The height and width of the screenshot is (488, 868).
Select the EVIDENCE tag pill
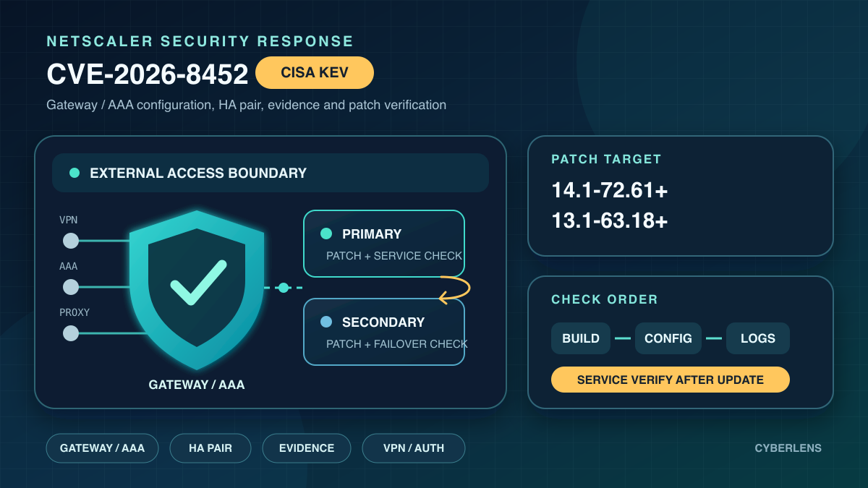coord(307,448)
